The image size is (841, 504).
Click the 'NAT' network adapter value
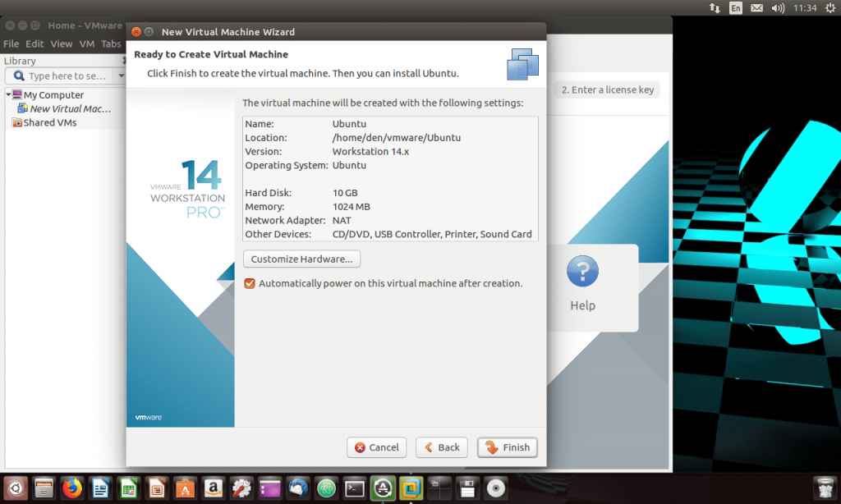click(x=342, y=220)
